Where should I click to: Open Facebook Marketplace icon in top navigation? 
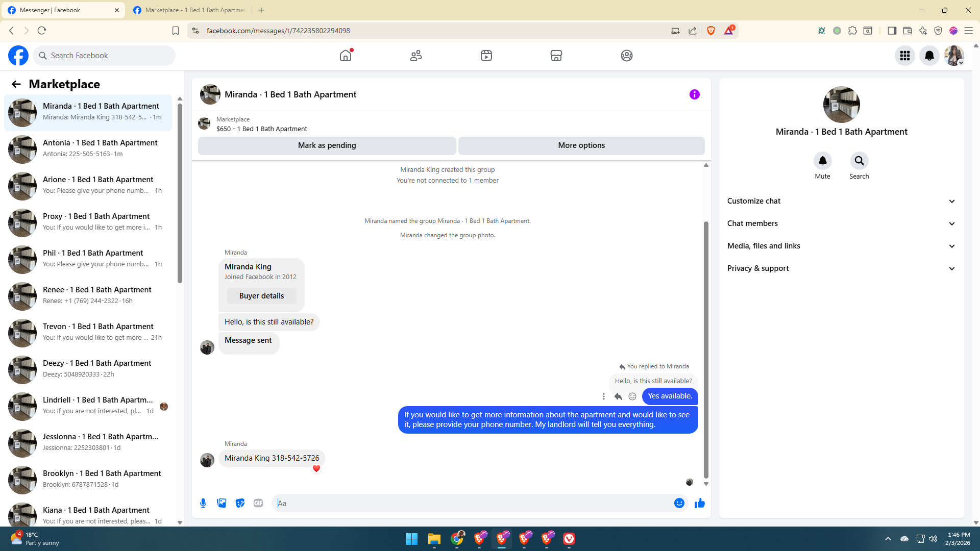556,56
